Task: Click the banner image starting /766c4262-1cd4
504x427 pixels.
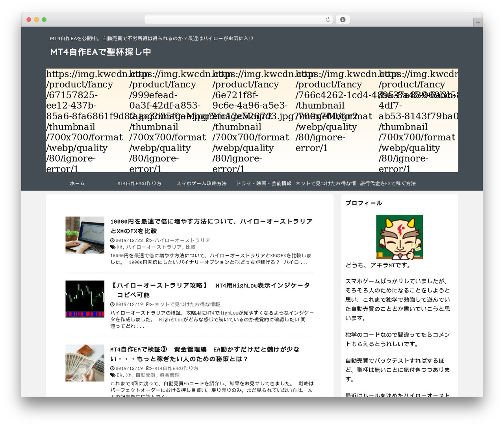Action: (337, 121)
